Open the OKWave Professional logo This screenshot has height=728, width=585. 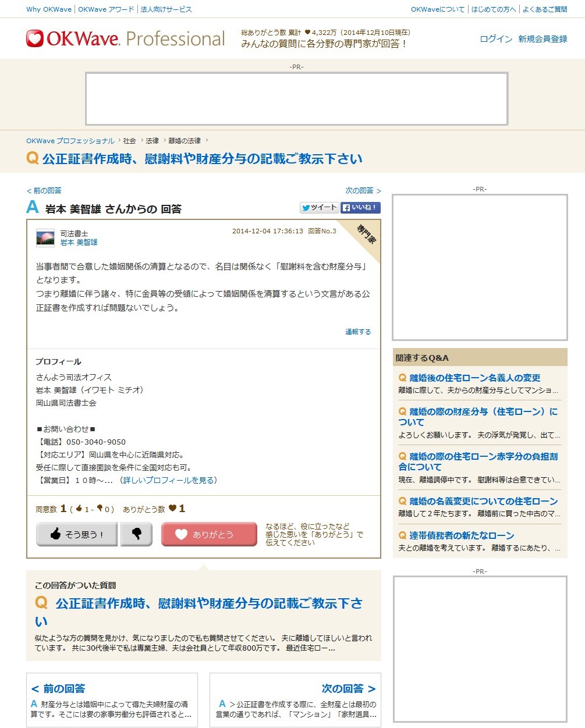pyautogui.click(x=125, y=39)
